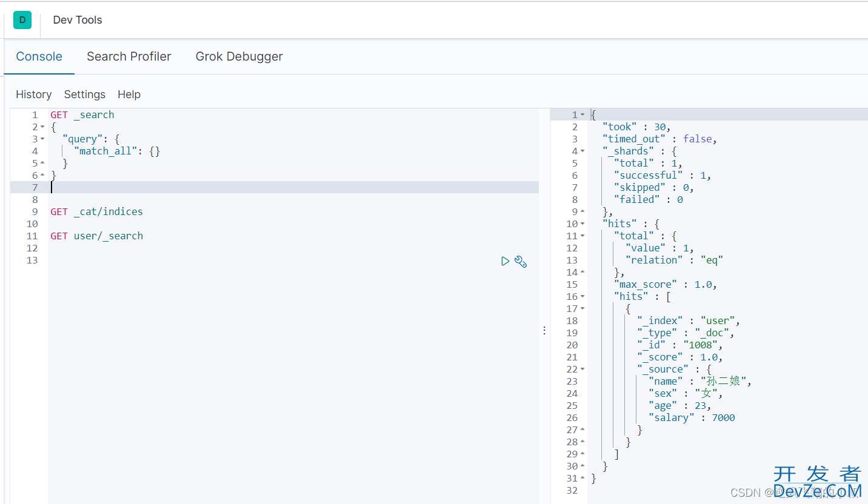Collapse the "query" block fold arrow on line 3
The width and height of the screenshot is (868, 504).
pos(42,139)
